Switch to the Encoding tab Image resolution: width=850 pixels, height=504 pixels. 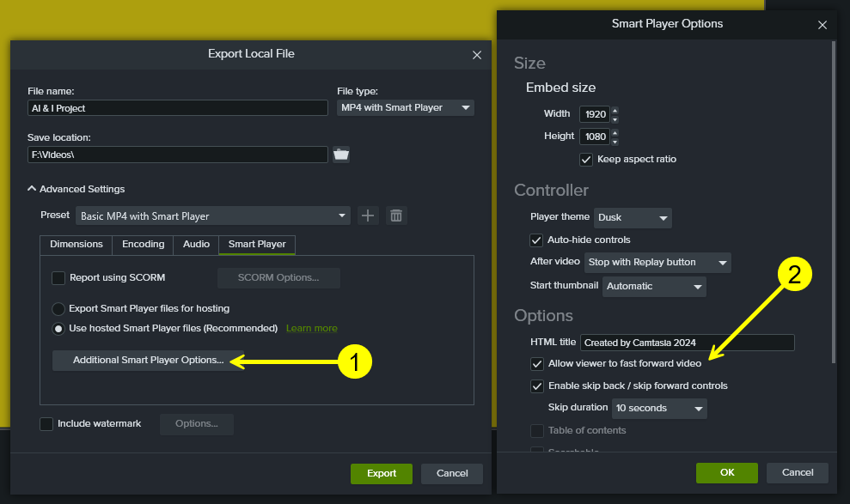click(143, 244)
